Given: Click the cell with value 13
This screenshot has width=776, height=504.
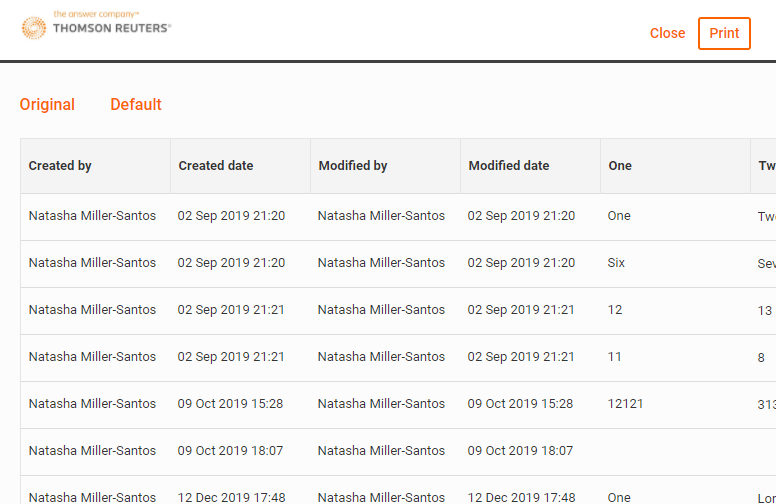Looking at the screenshot, I should click(765, 311).
